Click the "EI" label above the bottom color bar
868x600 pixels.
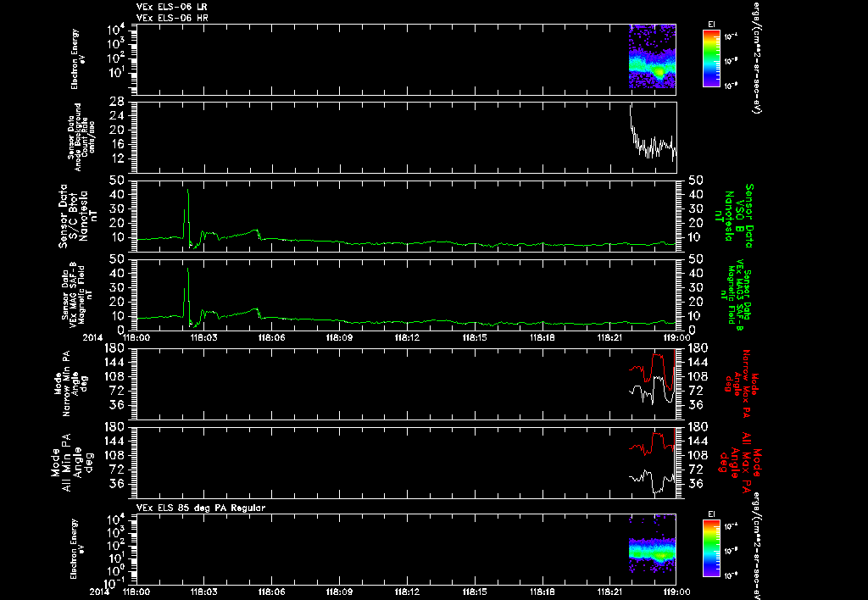tap(711, 514)
